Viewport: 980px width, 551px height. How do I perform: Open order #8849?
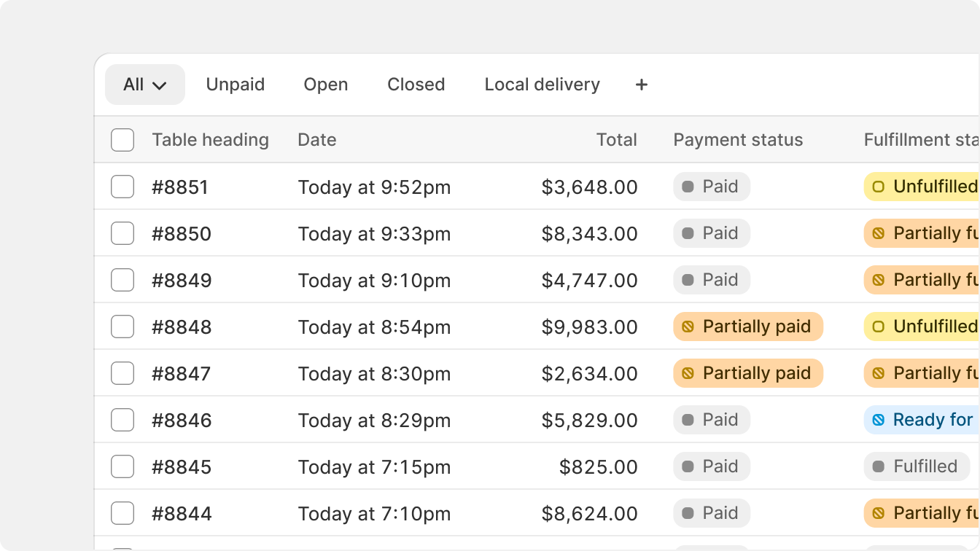point(182,281)
